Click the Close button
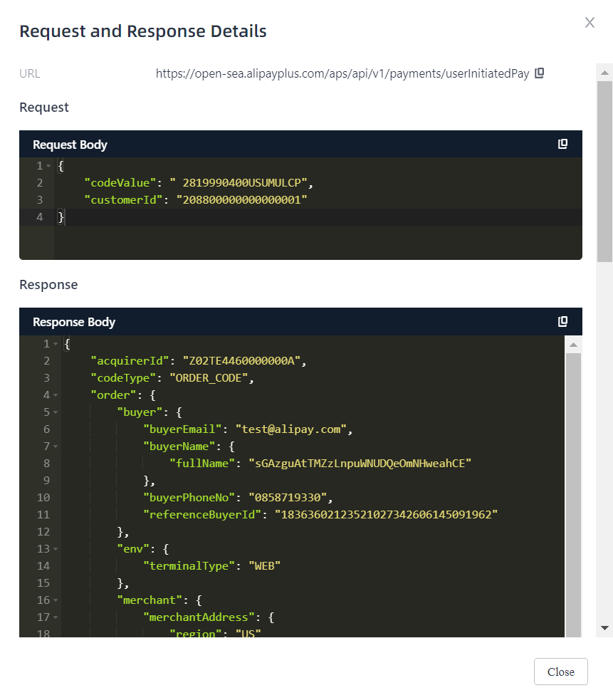613x700 pixels. click(560, 672)
